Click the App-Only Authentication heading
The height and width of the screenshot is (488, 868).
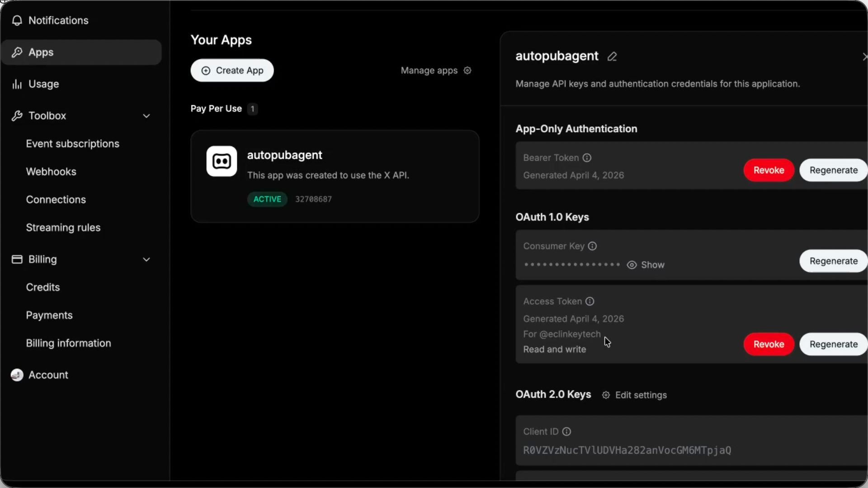pos(576,129)
